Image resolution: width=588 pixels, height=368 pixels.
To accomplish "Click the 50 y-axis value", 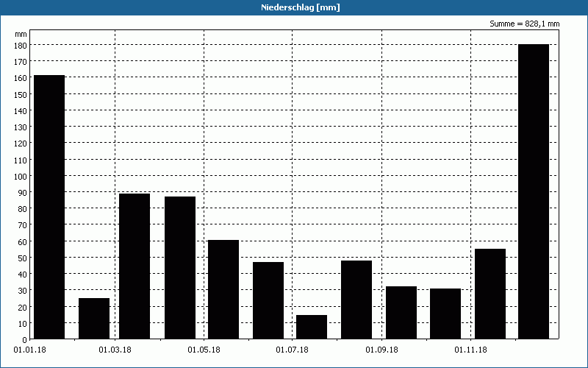I will point(23,258).
